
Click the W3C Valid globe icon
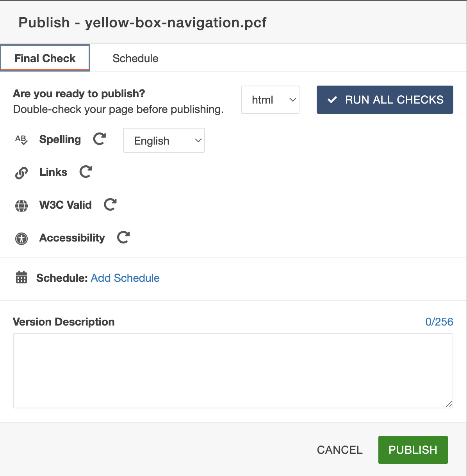point(21,206)
